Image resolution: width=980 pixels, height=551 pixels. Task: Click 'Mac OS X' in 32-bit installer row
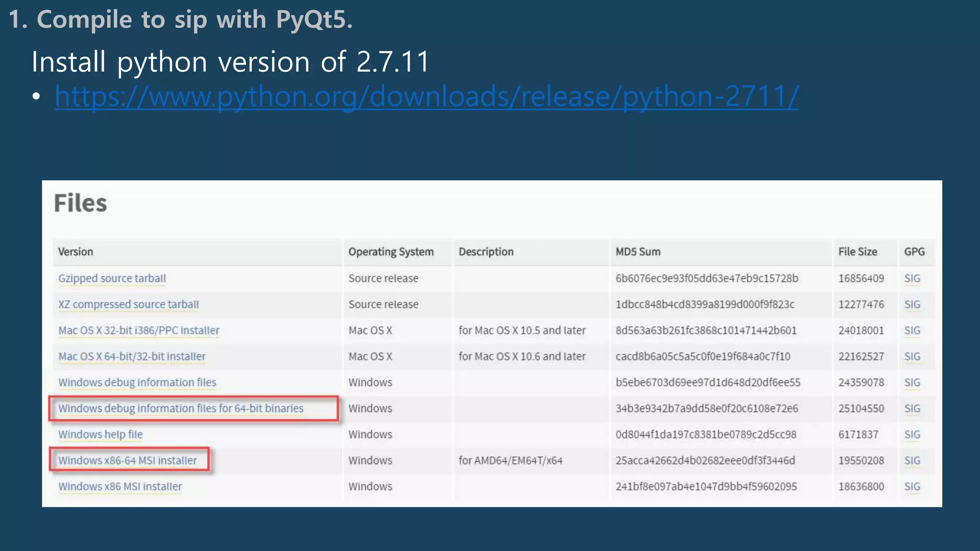370,331
